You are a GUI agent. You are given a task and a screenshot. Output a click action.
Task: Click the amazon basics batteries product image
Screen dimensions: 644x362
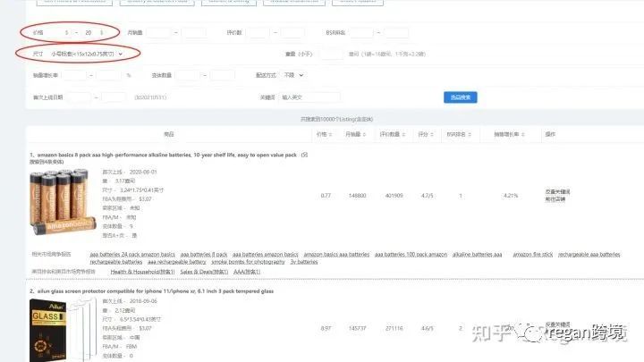coord(63,202)
